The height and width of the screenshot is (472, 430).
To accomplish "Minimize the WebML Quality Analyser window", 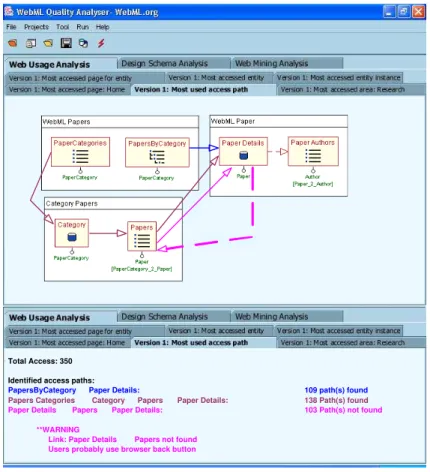I will pyautogui.click(x=389, y=12).
